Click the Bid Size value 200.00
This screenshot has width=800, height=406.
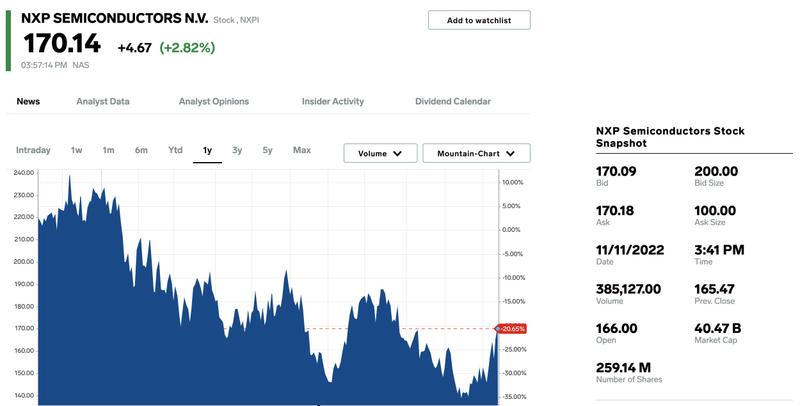click(716, 171)
